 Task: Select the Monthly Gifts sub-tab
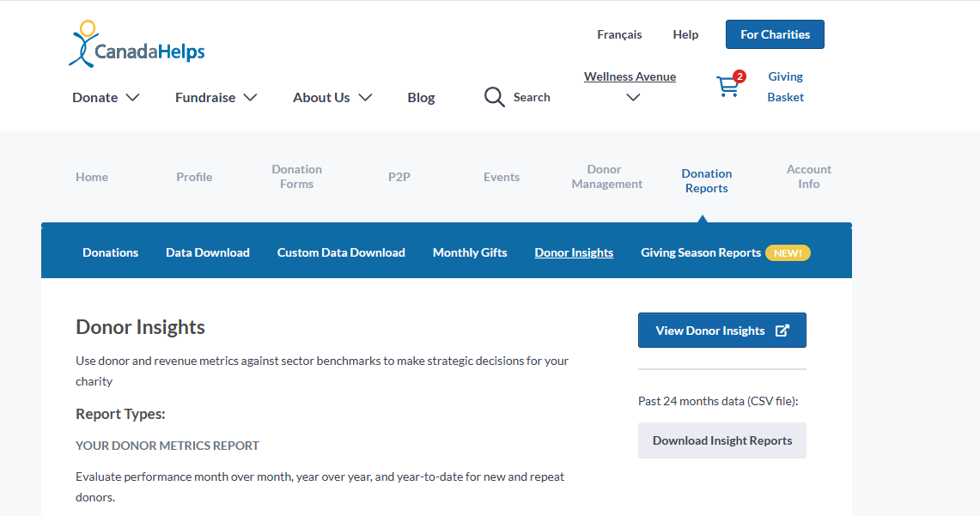470,252
